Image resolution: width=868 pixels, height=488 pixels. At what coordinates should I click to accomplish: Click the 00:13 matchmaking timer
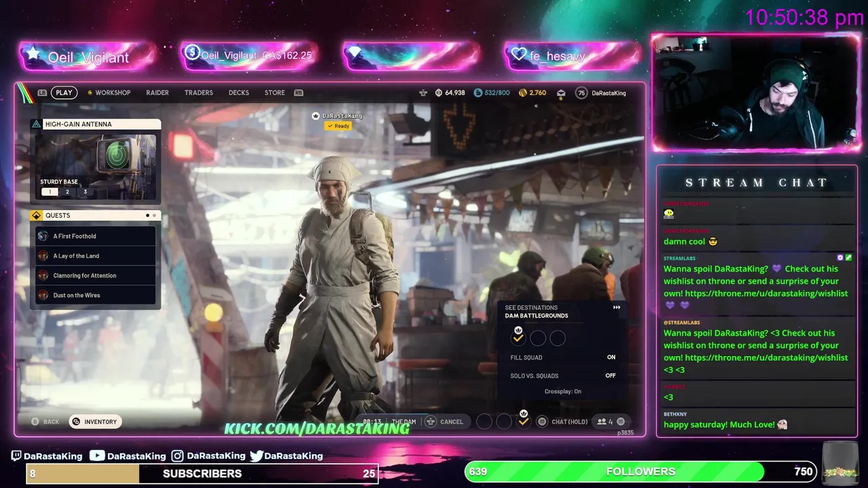[372, 422]
